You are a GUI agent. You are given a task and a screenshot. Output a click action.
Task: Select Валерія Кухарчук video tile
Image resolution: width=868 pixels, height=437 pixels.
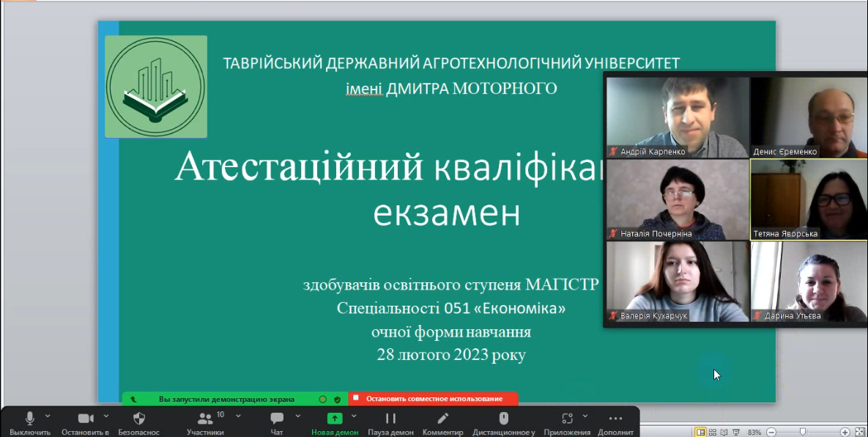(678, 282)
